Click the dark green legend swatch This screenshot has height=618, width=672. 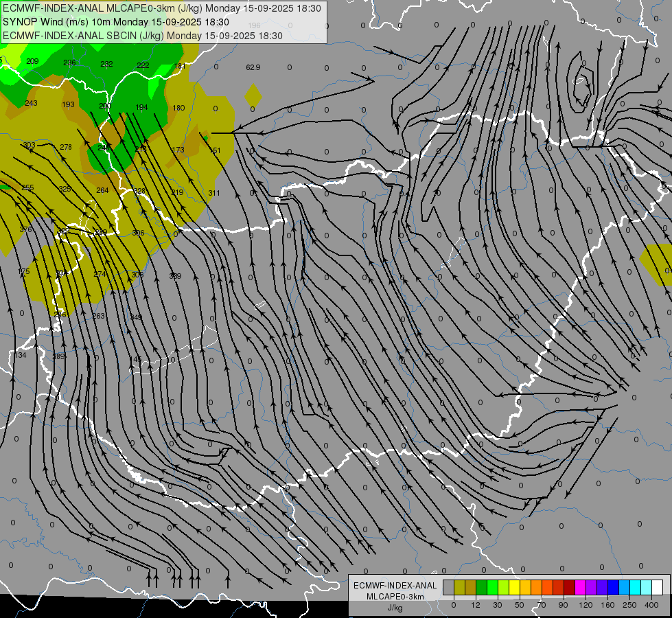(482, 587)
